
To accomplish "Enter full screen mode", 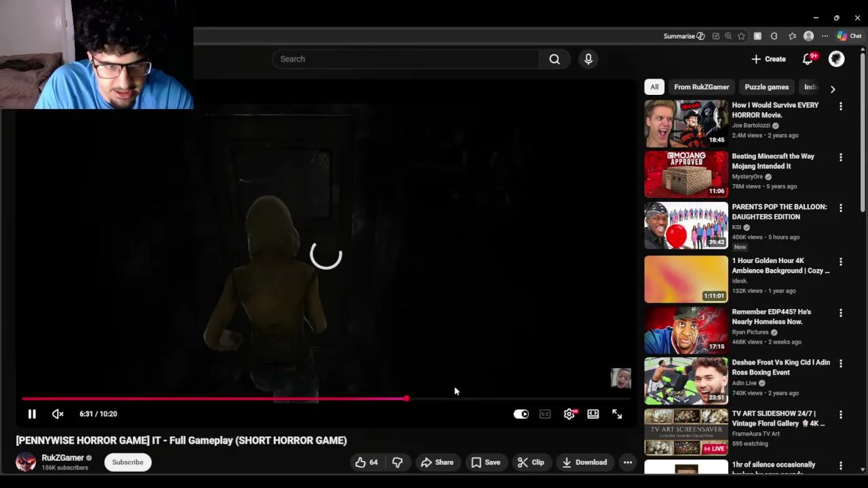I will [x=617, y=414].
